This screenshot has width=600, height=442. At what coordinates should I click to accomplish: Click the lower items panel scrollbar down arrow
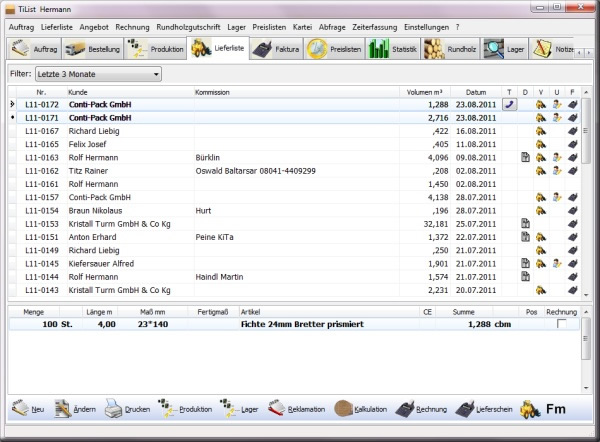tap(586, 388)
